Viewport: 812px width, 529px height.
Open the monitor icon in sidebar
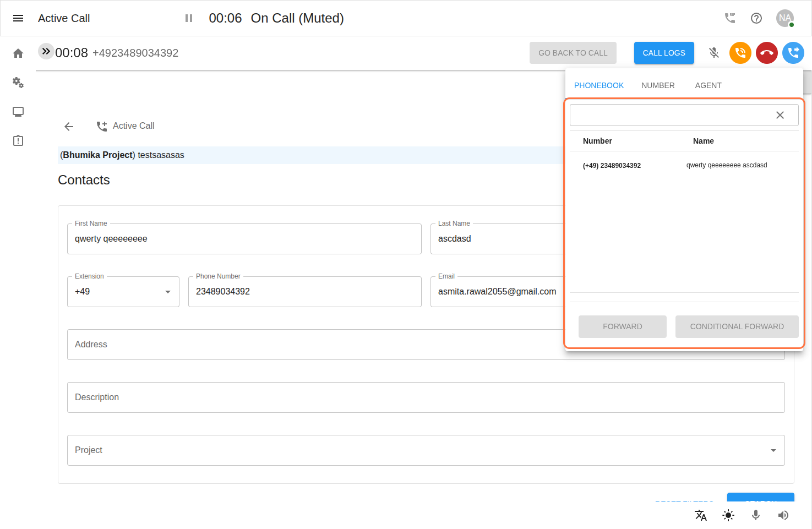18,112
